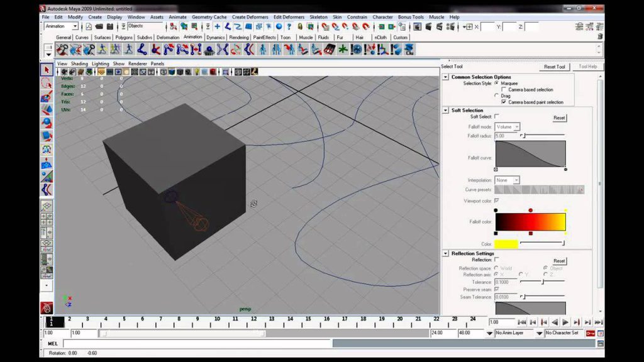644x362 pixels.
Task: Choose the Lasso selection tool
Action: pyautogui.click(x=47, y=84)
